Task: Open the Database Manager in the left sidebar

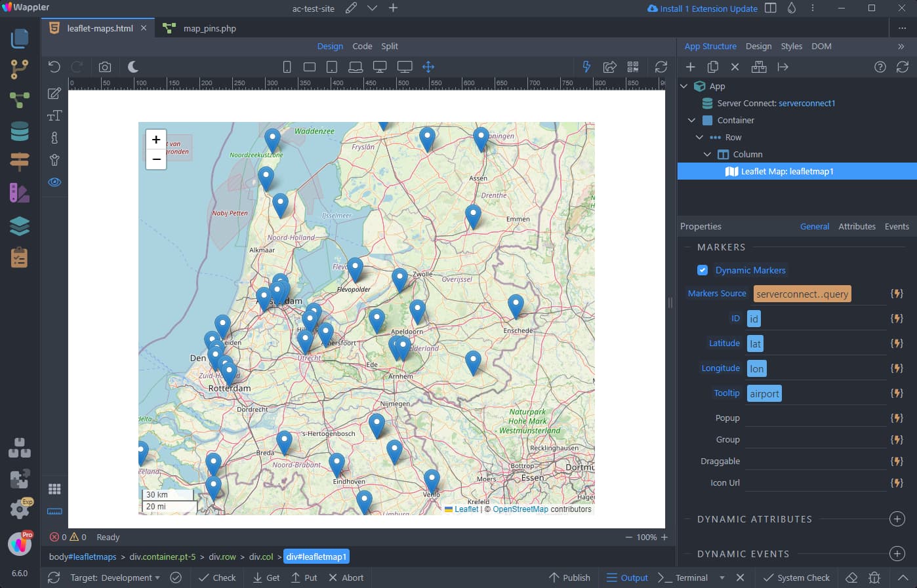Action: pyautogui.click(x=19, y=130)
